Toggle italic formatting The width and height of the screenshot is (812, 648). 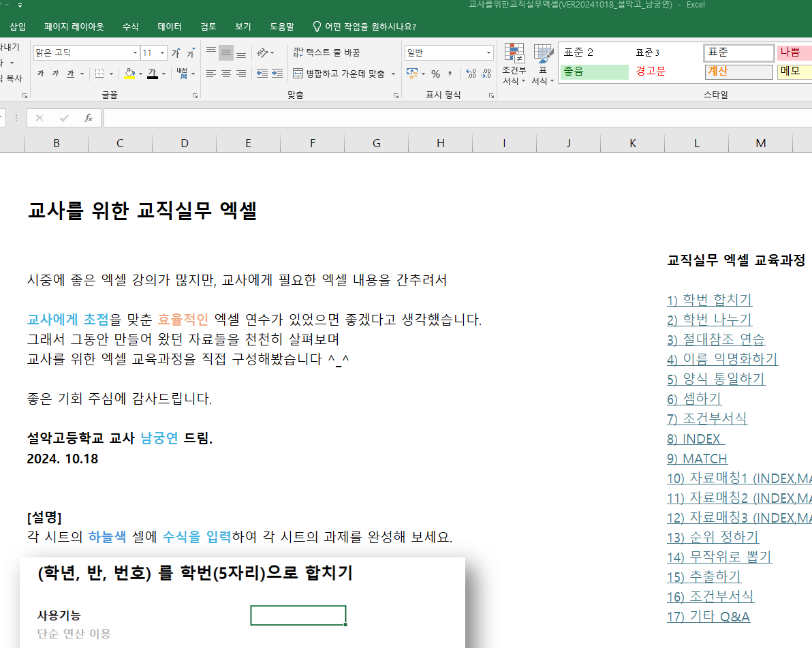coord(55,74)
